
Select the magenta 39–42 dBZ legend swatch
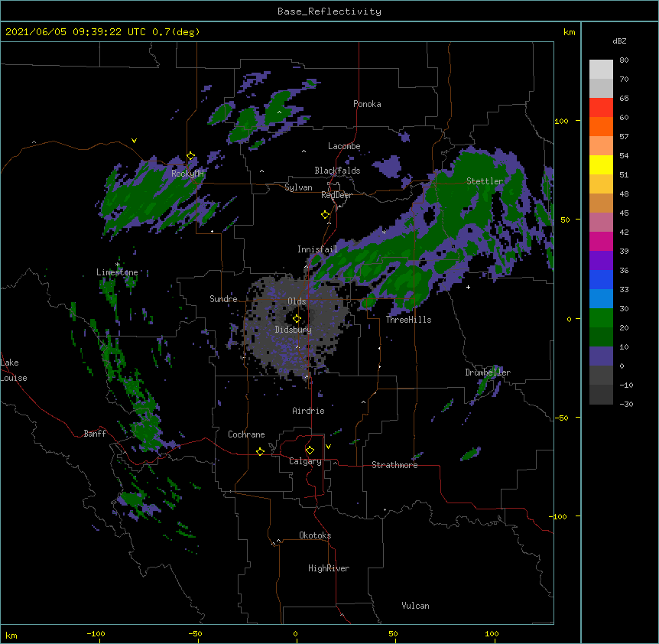click(x=601, y=241)
